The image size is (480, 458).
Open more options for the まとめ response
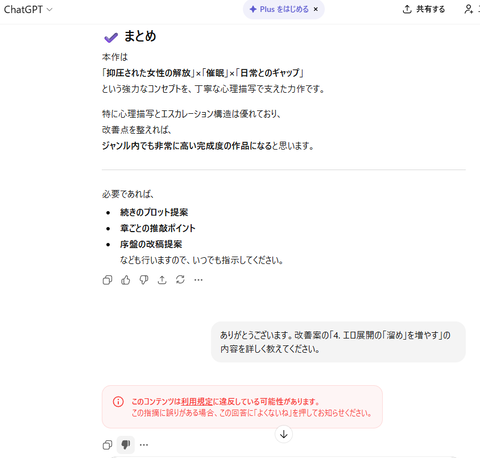(198, 280)
